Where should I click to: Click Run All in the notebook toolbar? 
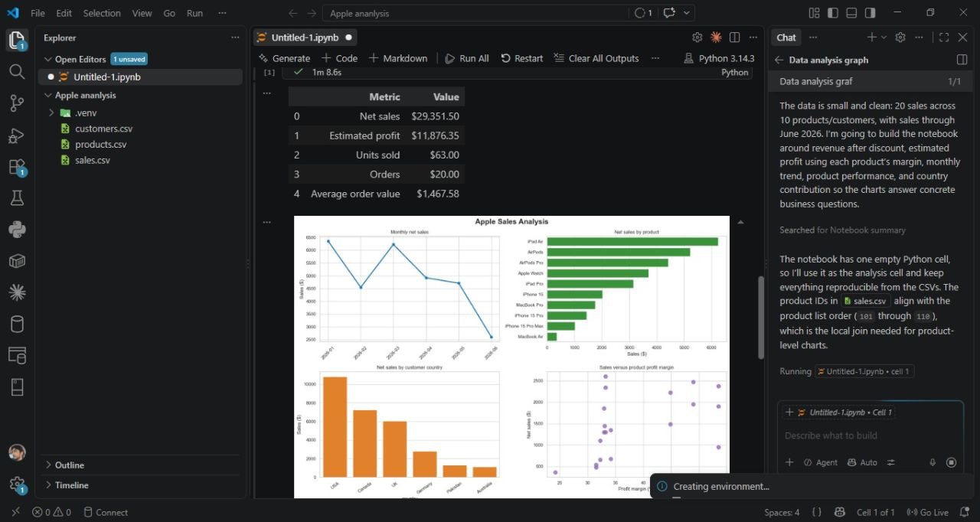[x=466, y=58]
